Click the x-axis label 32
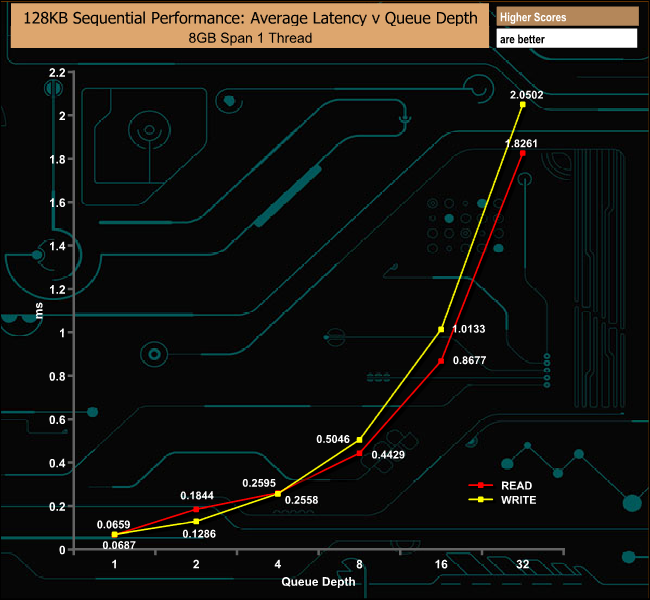The width and height of the screenshot is (650, 600). click(x=523, y=564)
